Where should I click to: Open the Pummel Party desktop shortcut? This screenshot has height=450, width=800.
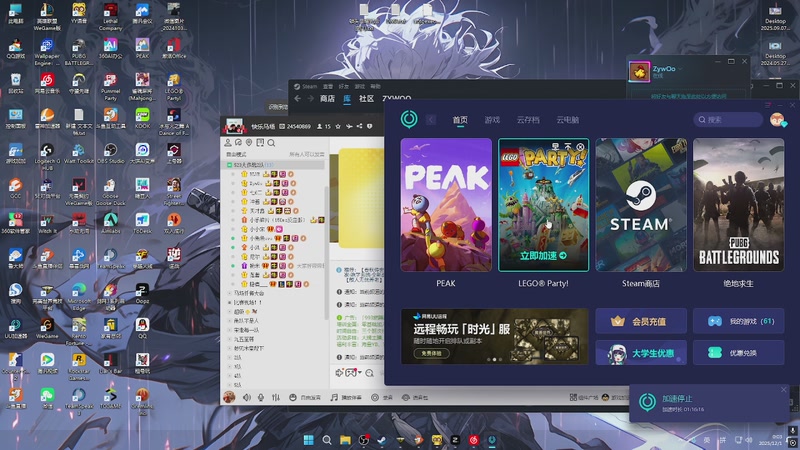tap(110, 87)
